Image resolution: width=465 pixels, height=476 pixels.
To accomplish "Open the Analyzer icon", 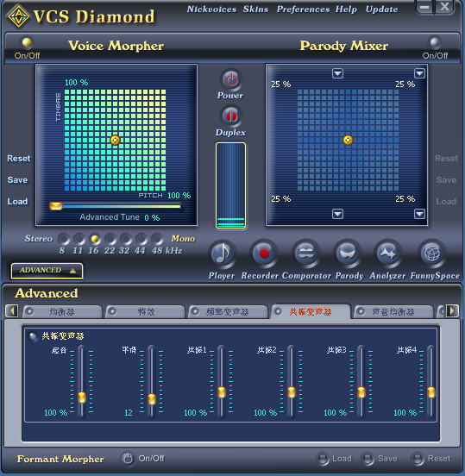I will [x=388, y=254].
